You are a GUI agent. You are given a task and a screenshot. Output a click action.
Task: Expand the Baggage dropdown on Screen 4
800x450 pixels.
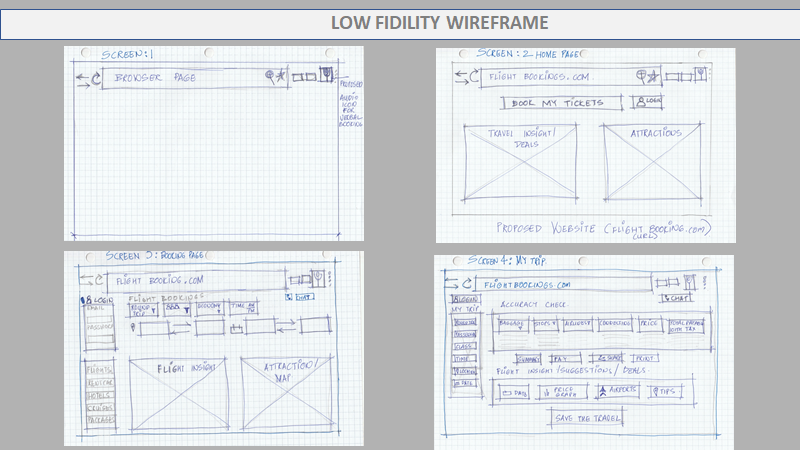pos(511,326)
